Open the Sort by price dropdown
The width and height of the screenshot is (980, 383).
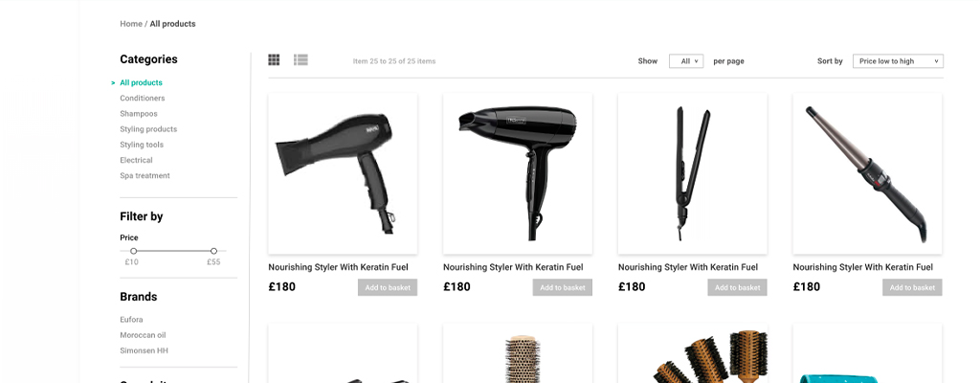[x=898, y=60]
